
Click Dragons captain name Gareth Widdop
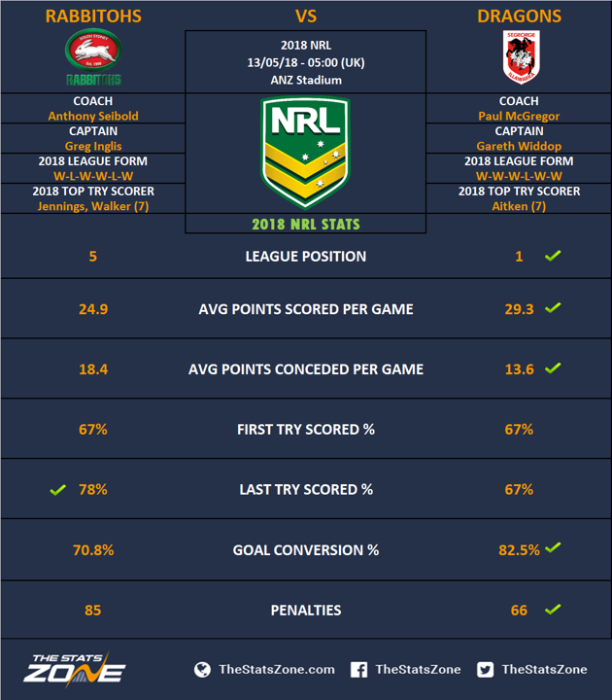click(x=519, y=146)
